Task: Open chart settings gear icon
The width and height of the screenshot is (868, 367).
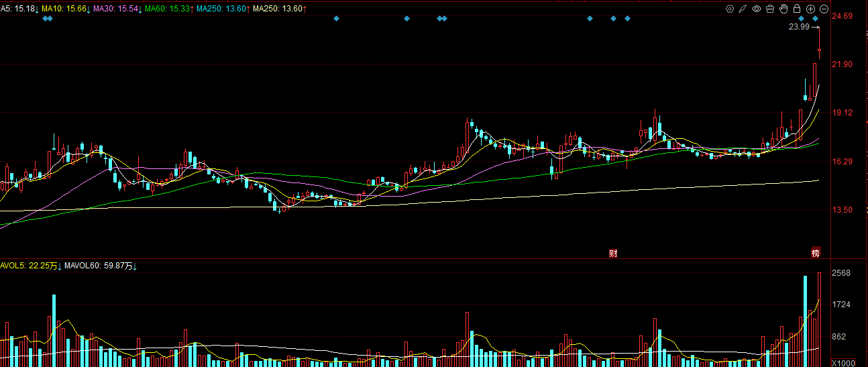Action: click(x=730, y=9)
